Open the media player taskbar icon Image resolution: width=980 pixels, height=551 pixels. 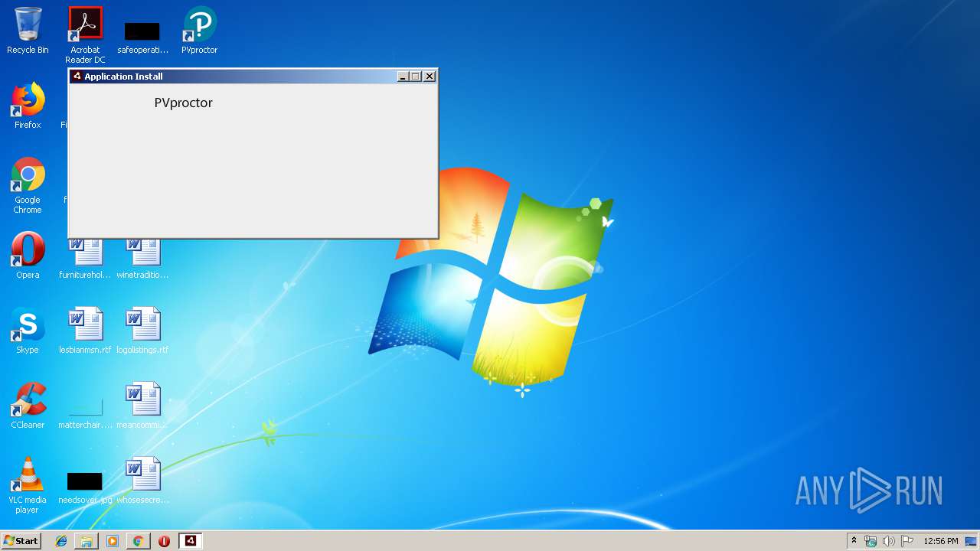[113, 541]
